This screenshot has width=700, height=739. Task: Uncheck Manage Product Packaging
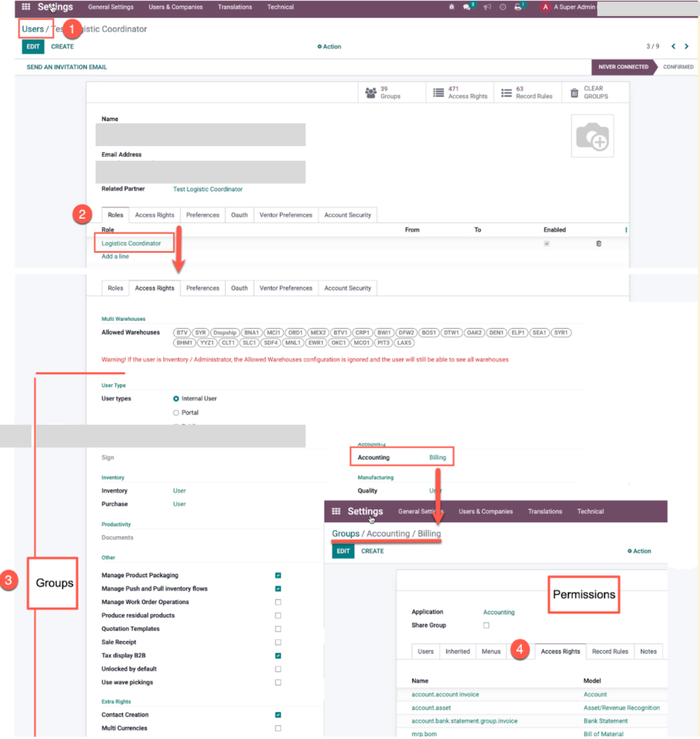(x=278, y=575)
